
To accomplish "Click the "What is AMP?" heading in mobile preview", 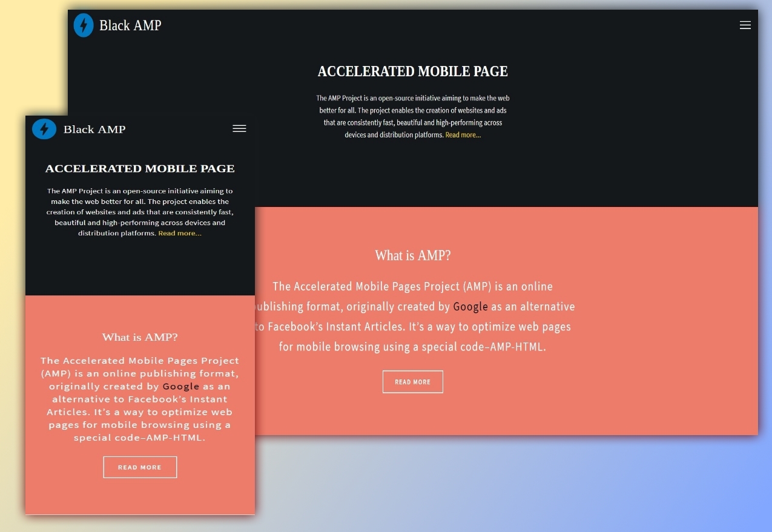I will coord(140,337).
